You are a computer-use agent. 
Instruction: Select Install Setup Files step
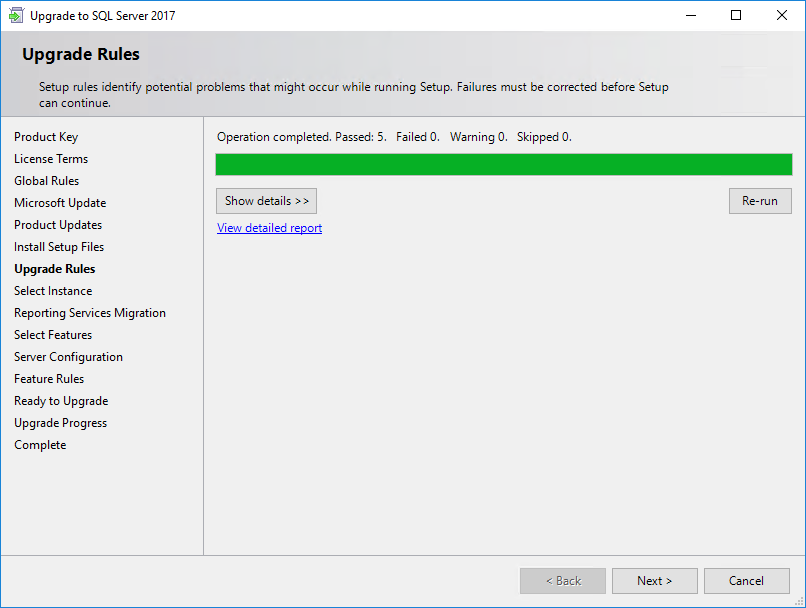coord(59,247)
